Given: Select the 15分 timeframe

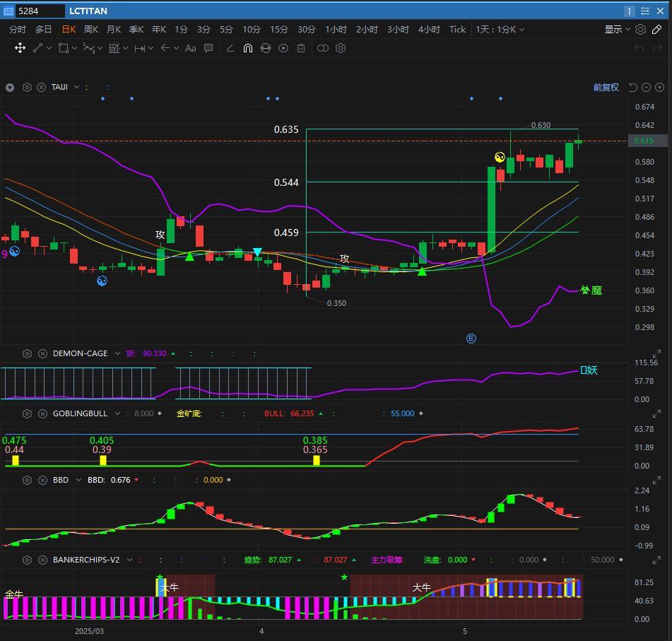Looking at the screenshot, I should pos(279,29).
